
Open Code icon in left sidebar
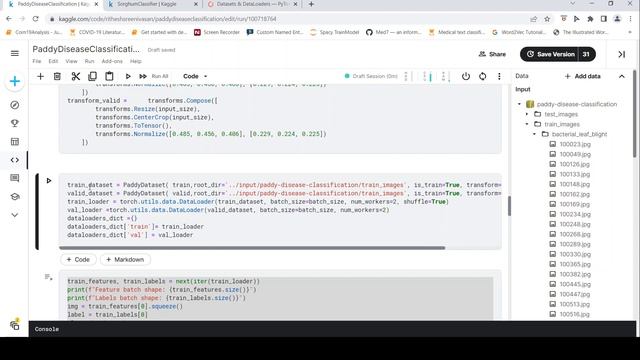(15, 160)
